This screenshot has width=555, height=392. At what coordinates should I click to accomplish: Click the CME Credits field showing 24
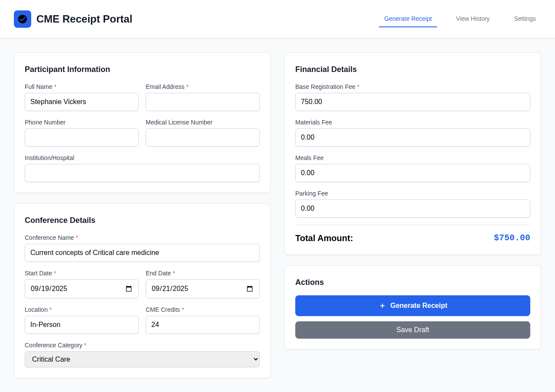tap(202, 324)
